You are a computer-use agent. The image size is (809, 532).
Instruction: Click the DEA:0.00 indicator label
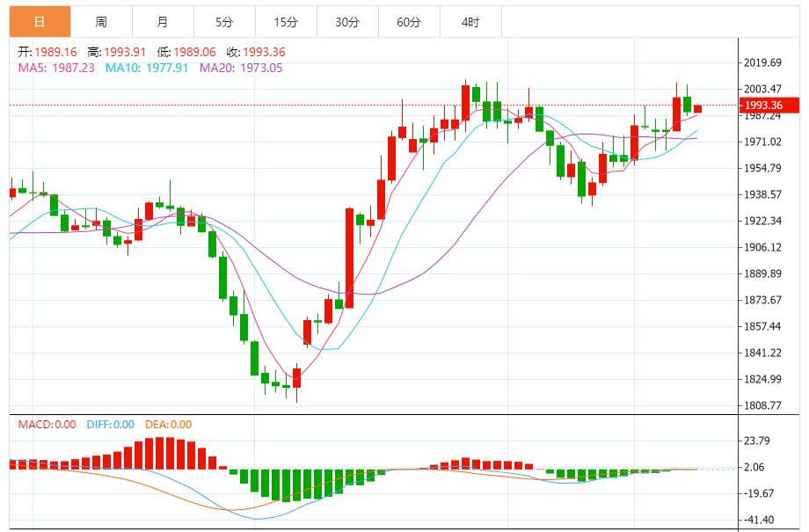pyautogui.click(x=168, y=425)
